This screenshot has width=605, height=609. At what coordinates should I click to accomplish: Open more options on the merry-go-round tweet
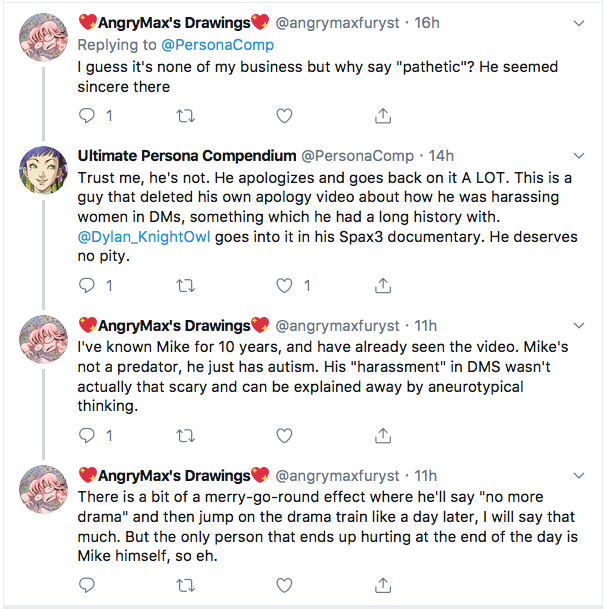[x=579, y=476]
